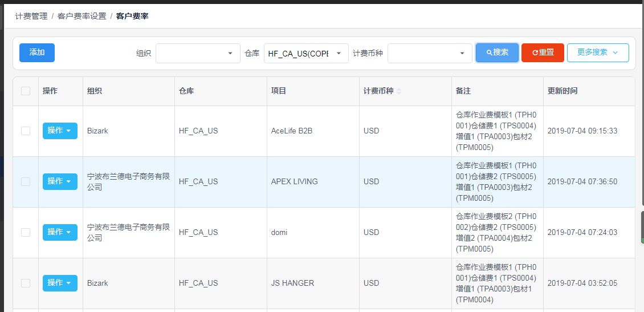Check the APEX LIVING row checkbox
Screen dimensions: 644x312
point(26,181)
